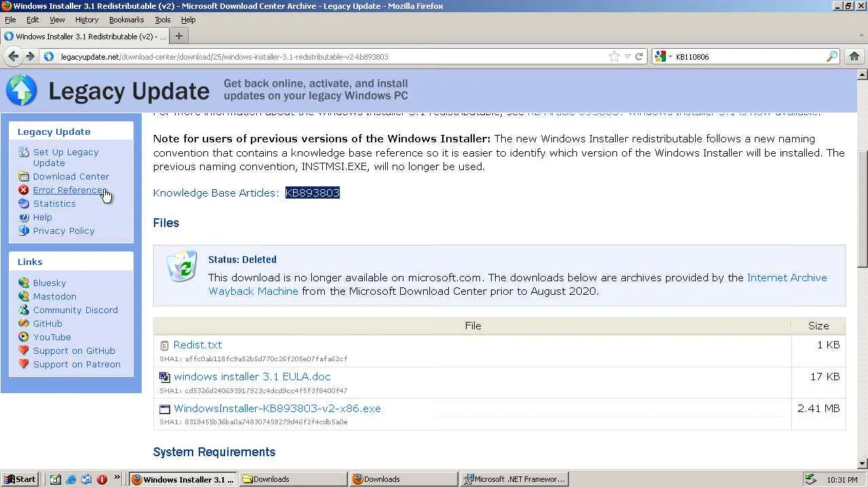Click the 10:31 PM clock

tap(842, 480)
